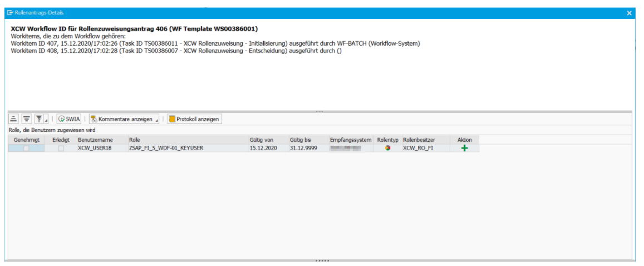644x266 pixels.
Task: Click the Protokoll anzeigen button
Action: (195, 119)
